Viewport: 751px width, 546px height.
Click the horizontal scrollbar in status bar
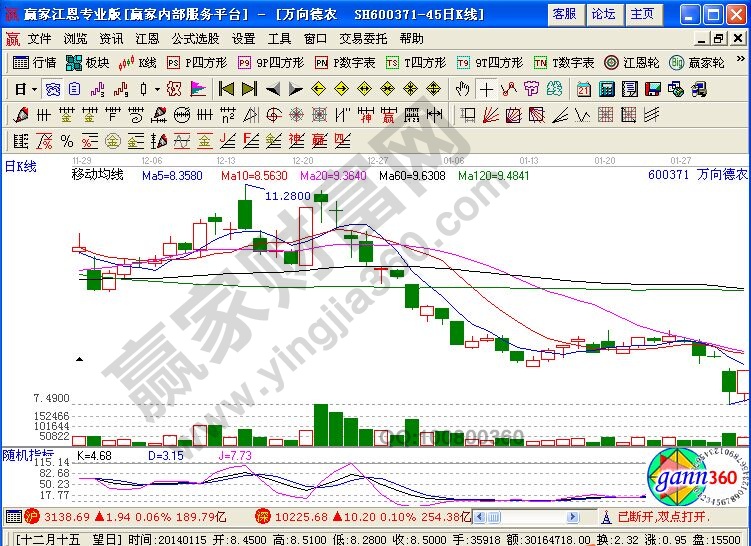pos(540,517)
